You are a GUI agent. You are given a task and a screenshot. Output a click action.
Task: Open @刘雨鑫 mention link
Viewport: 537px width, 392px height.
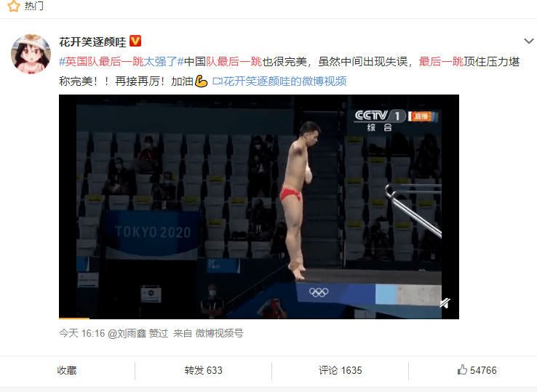(127, 333)
